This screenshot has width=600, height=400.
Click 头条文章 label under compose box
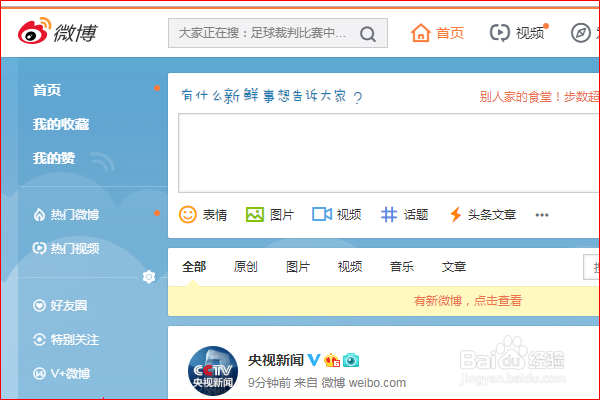(x=492, y=215)
